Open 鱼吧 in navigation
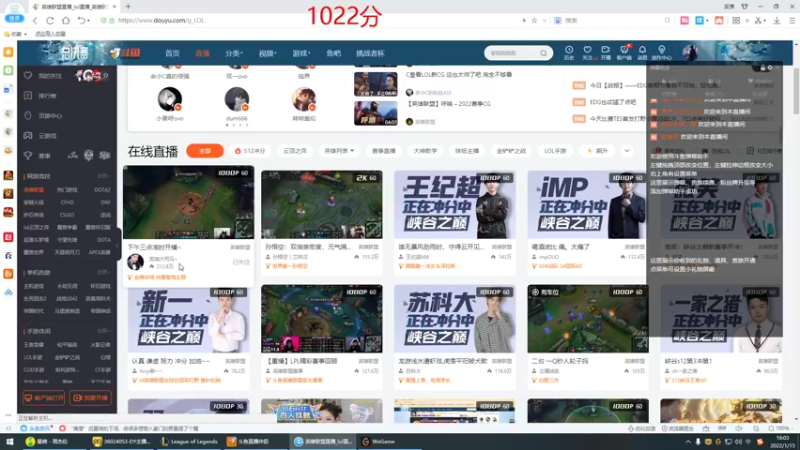 pos(333,53)
